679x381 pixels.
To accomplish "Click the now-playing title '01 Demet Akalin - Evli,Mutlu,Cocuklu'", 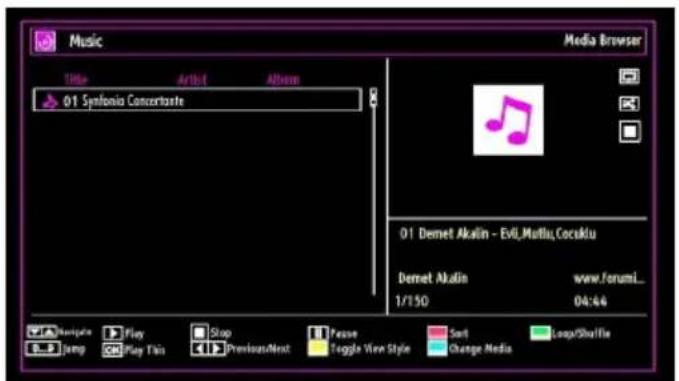I will (x=498, y=234).
